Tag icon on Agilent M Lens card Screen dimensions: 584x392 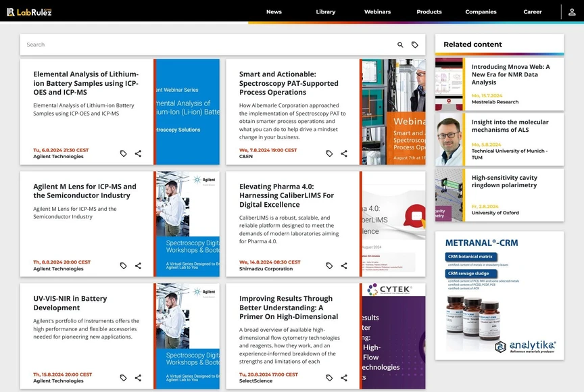pos(123,266)
